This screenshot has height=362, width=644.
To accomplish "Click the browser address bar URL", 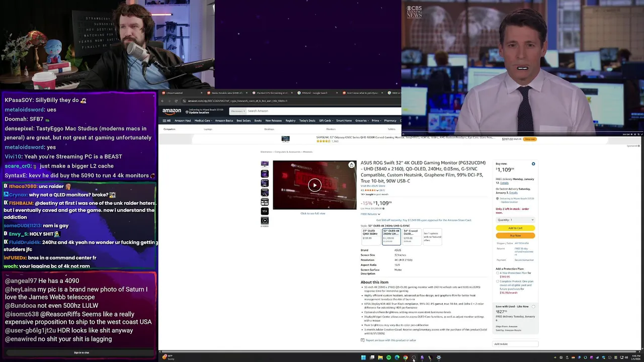I will tap(236, 101).
